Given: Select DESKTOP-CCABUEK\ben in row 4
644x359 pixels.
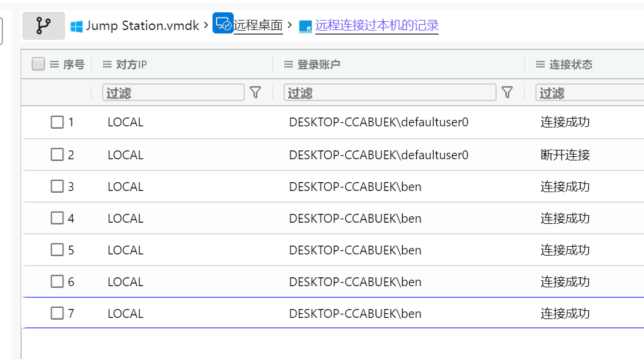Looking at the screenshot, I should click(355, 219).
